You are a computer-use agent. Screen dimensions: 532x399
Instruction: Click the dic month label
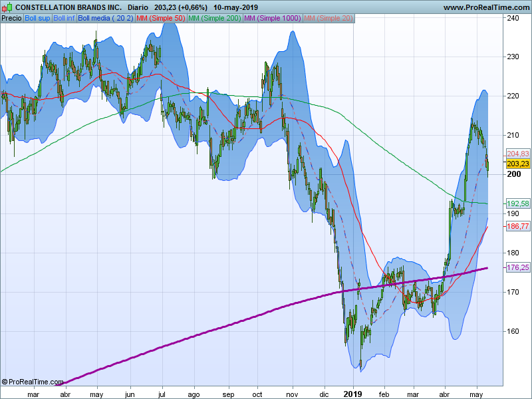pos(325,394)
